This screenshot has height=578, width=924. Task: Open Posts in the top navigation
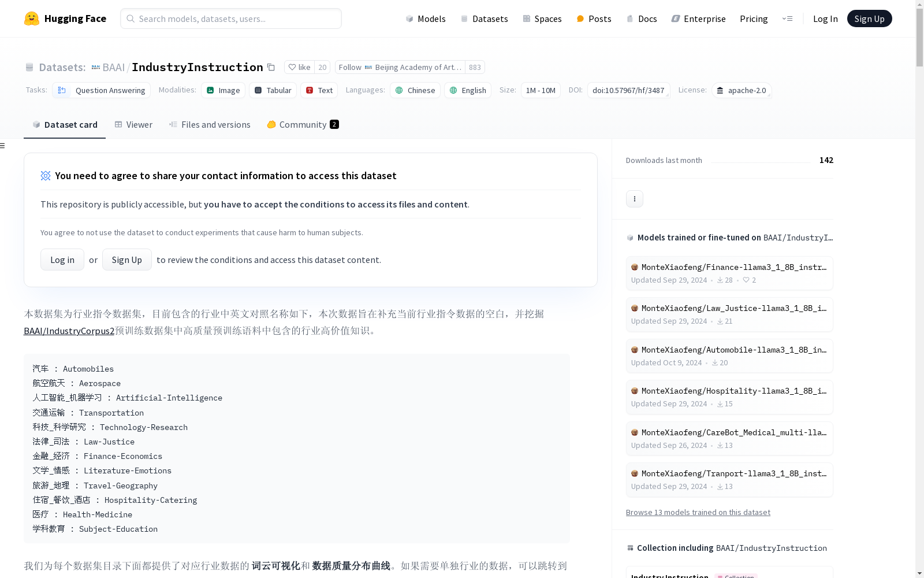[594, 18]
